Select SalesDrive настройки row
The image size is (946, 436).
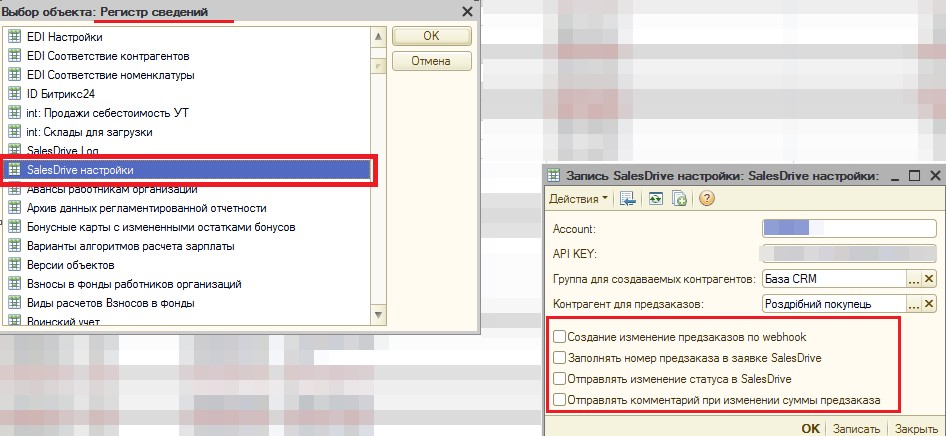point(186,170)
